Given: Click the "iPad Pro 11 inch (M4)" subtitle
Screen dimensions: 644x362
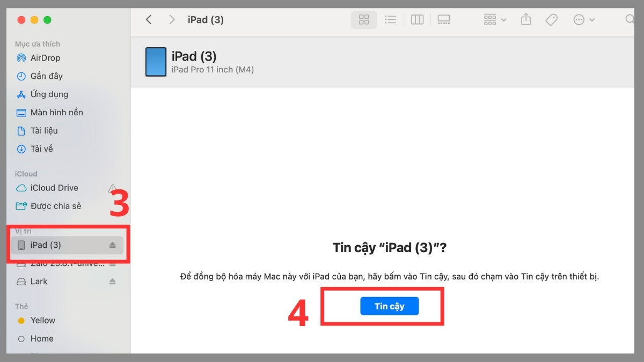Looking at the screenshot, I should [213, 70].
